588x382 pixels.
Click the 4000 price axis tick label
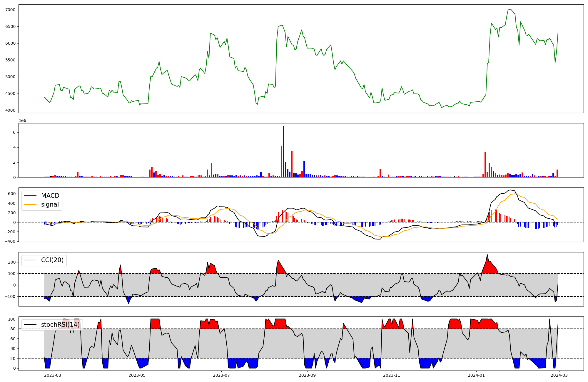pyautogui.click(x=11, y=110)
